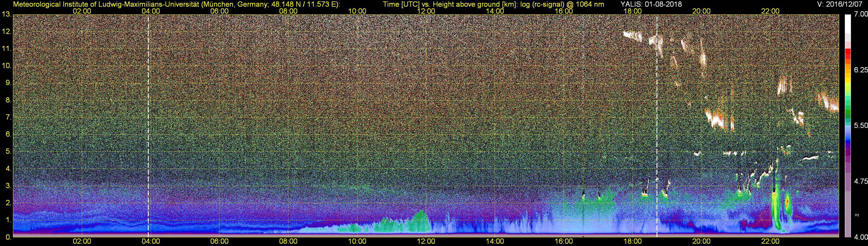
Task: Click the 18:00 label on the bottom time axis
Action: 632,241
